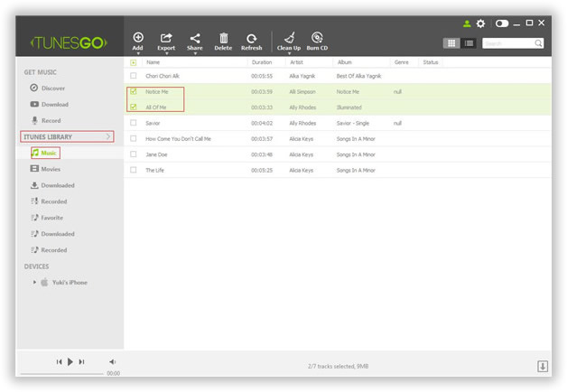Check the Jane Doe track checkbox
This screenshot has height=392, width=567.
tap(134, 154)
